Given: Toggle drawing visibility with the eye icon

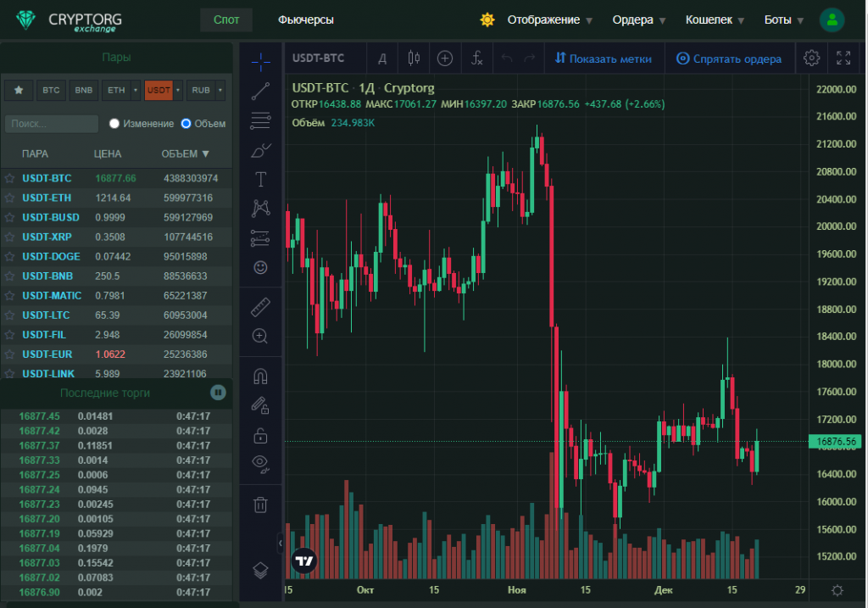Looking at the screenshot, I should [x=261, y=462].
